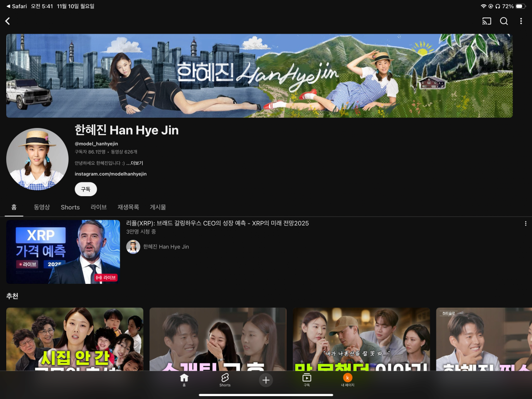Viewport: 532px width, 399px height.
Task: Return to Safari via status bar
Action: (17, 6)
